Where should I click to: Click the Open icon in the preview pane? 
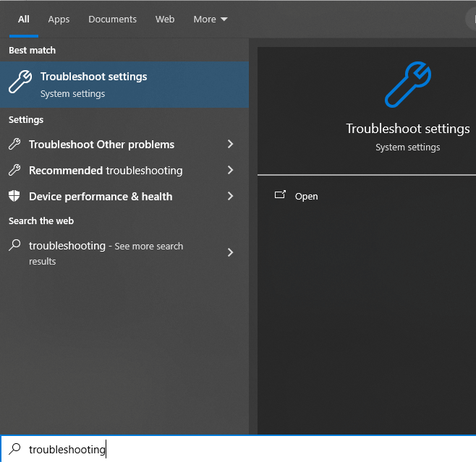(x=281, y=196)
